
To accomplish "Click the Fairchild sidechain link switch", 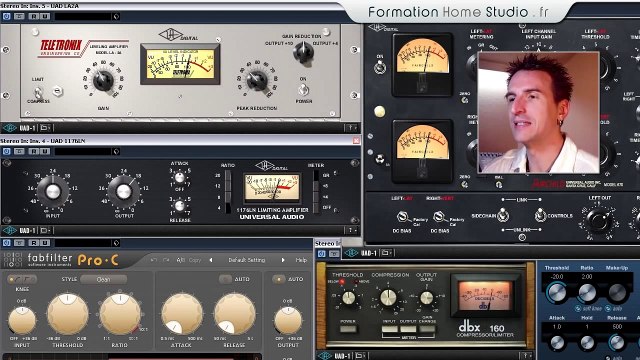I will pos(503,215).
